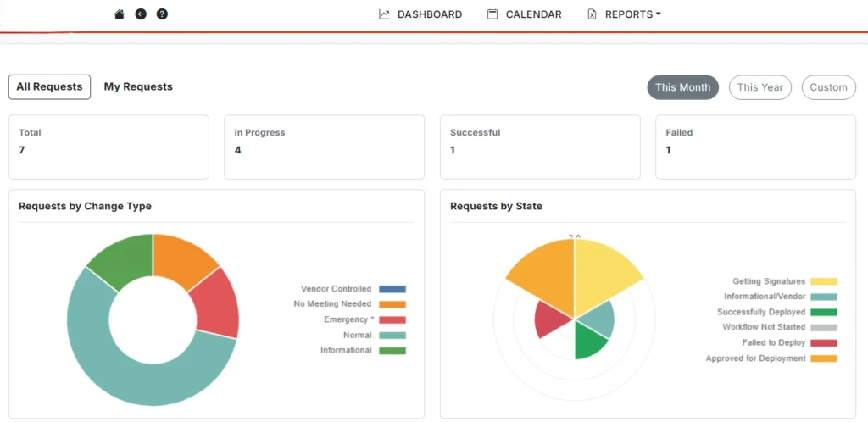Click the Requests by State heading
Viewport: 868px width, 422px height.
(497, 206)
